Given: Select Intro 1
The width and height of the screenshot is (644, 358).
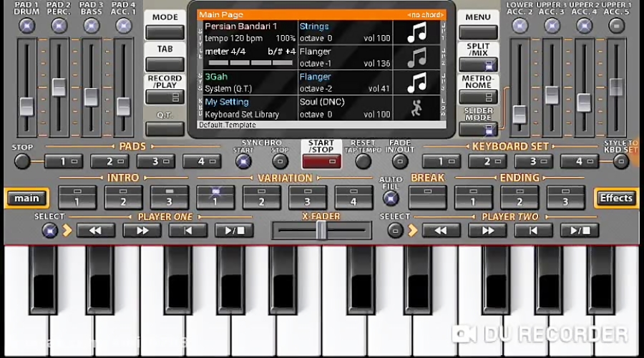Looking at the screenshot, I should click(77, 198).
